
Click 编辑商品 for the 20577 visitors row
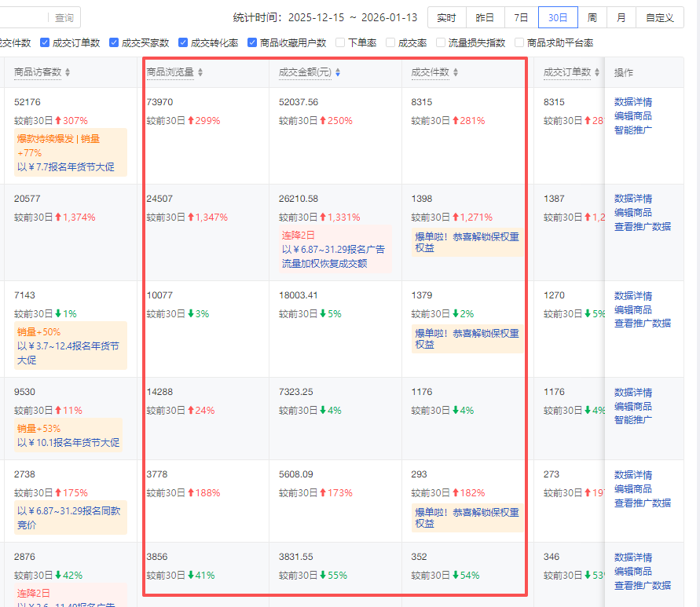click(633, 213)
